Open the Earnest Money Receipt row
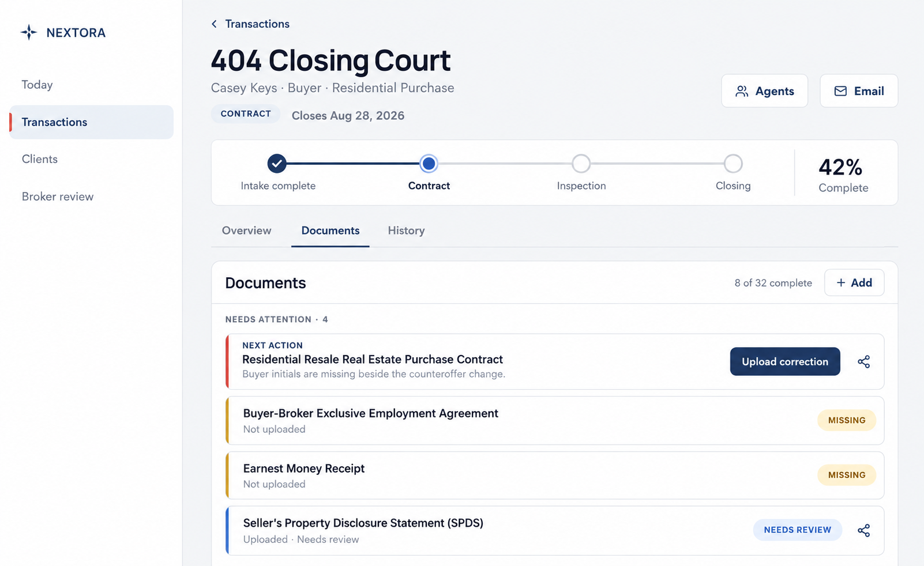 coord(555,476)
